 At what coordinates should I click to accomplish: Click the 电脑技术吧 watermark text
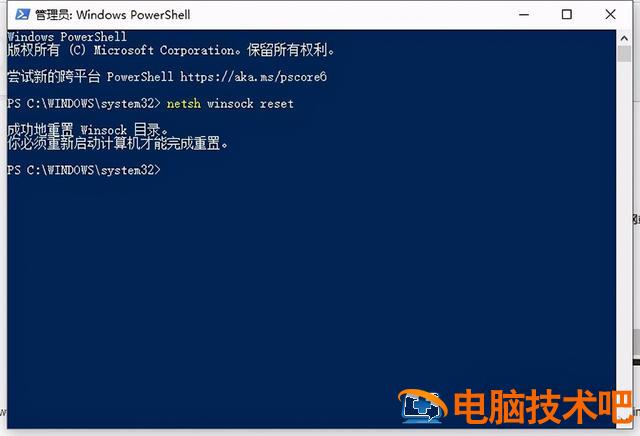pos(543,406)
